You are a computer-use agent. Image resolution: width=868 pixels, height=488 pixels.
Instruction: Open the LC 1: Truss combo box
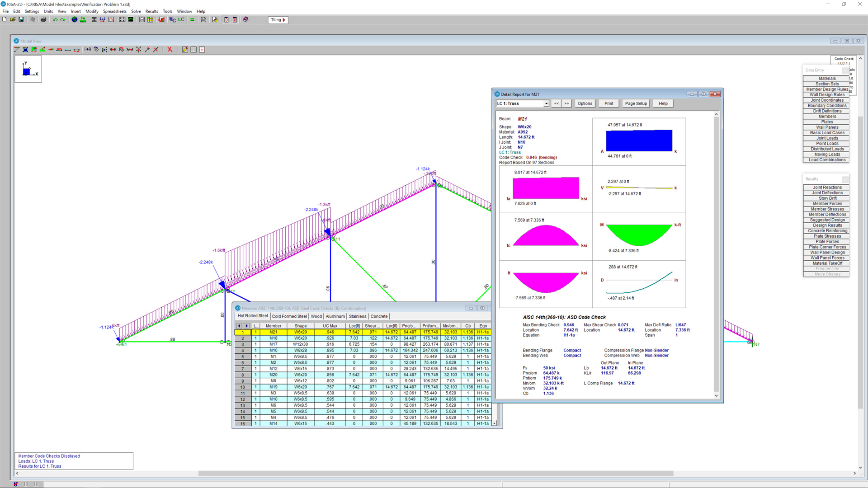coord(546,103)
